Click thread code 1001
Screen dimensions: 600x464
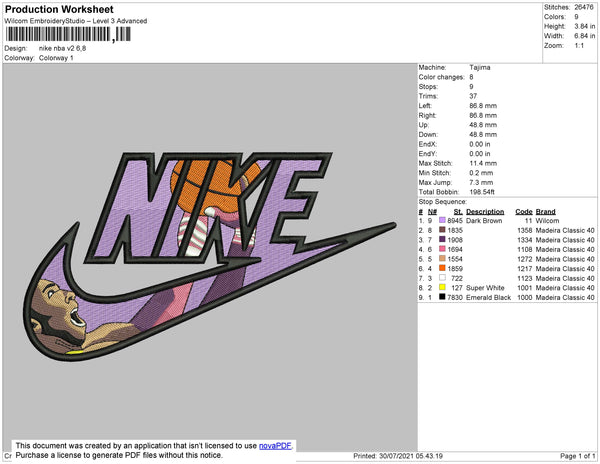(x=525, y=288)
